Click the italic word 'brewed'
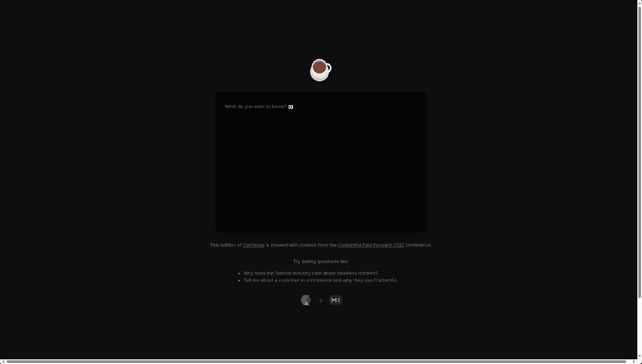Image resolution: width=642 pixels, height=364 pixels. coord(279,245)
